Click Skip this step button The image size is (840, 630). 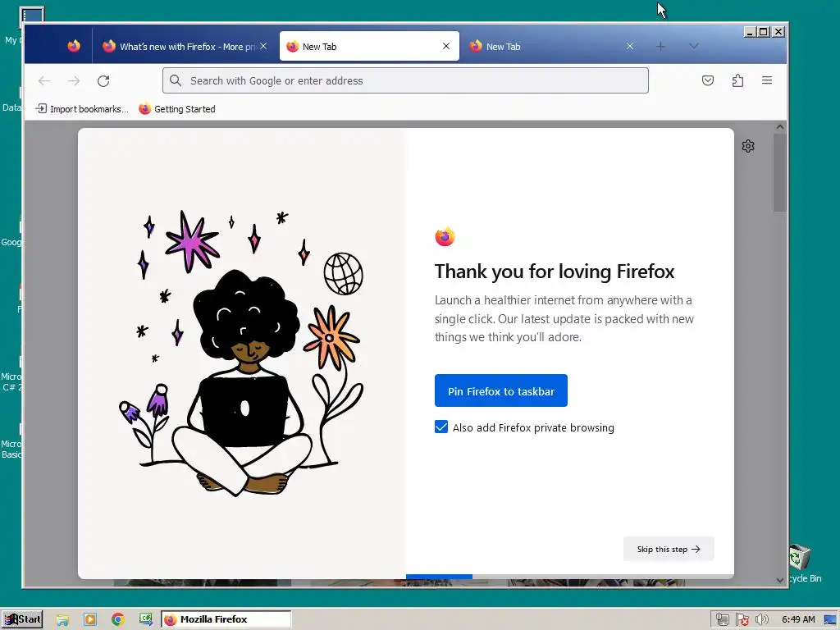(669, 549)
